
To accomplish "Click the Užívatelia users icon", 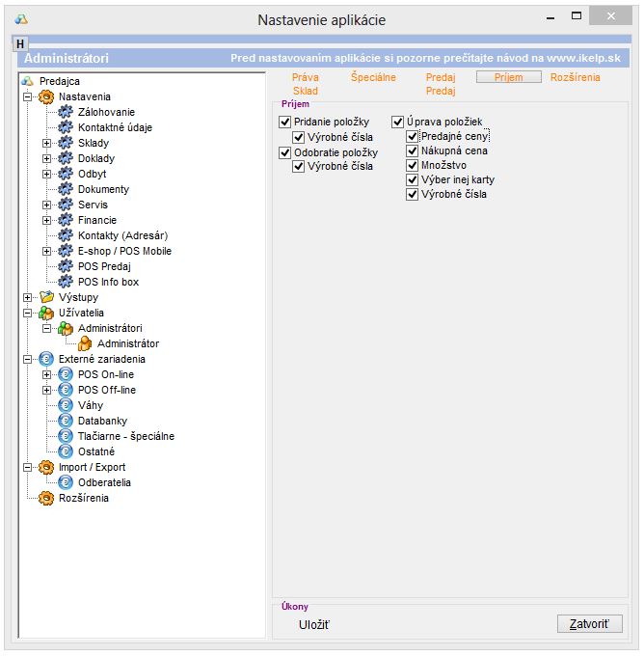I will 46,313.
